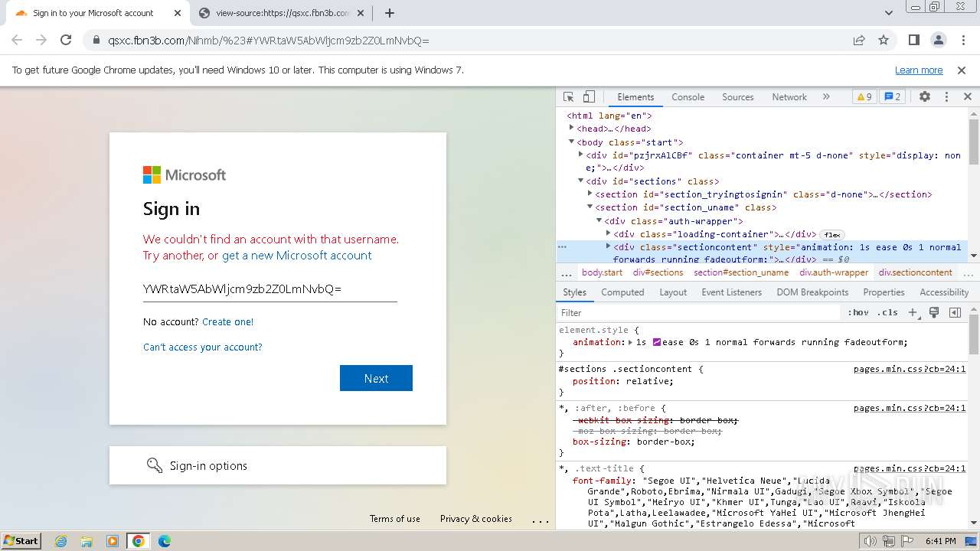Open DevTools settings gear
The width and height of the screenshot is (980, 551).
point(925,97)
